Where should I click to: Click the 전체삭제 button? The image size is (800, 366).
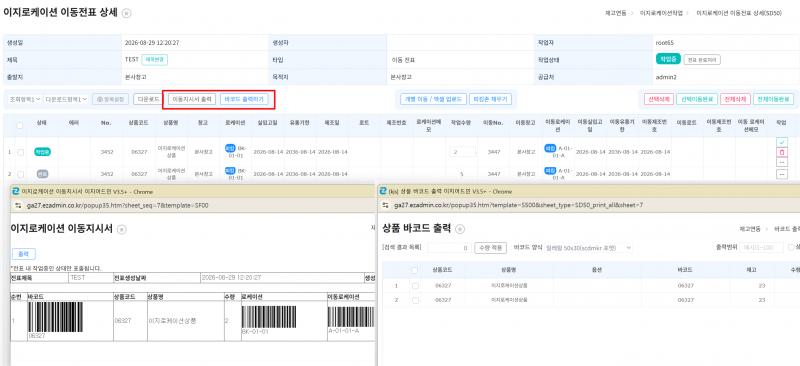735,99
